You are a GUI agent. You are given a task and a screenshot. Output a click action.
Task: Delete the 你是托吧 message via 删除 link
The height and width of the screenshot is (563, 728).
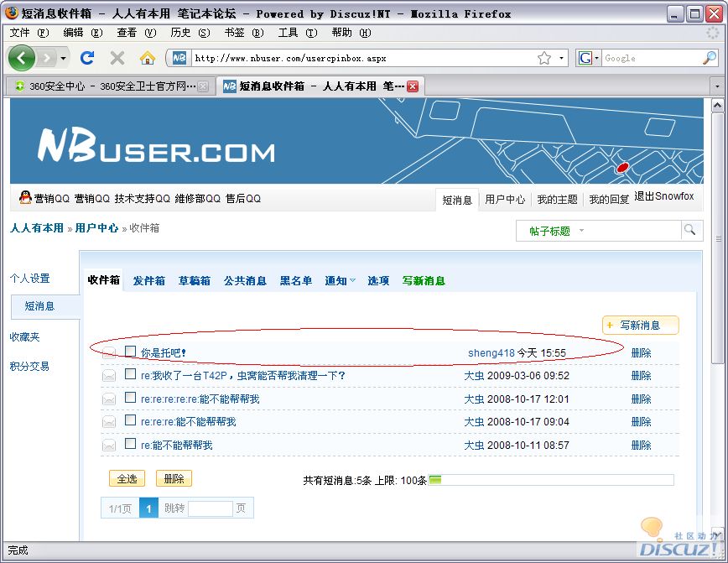[641, 353]
